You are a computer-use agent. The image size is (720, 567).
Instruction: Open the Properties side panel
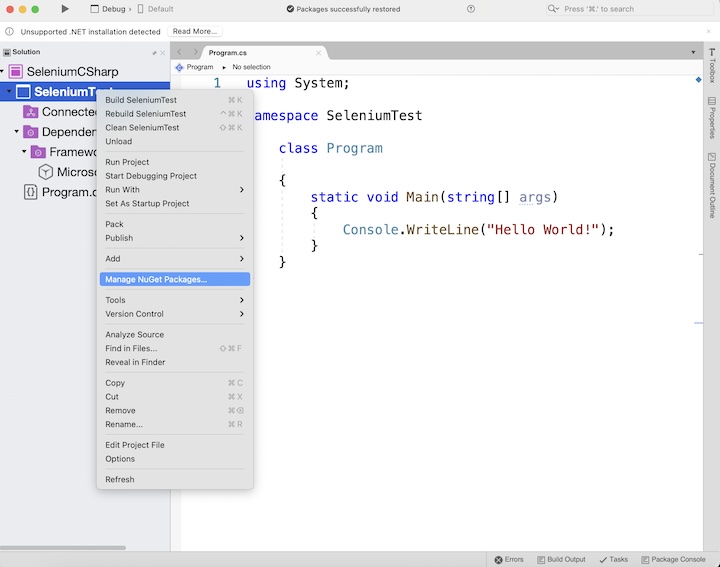pyautogui.click(x=712, y=117)
